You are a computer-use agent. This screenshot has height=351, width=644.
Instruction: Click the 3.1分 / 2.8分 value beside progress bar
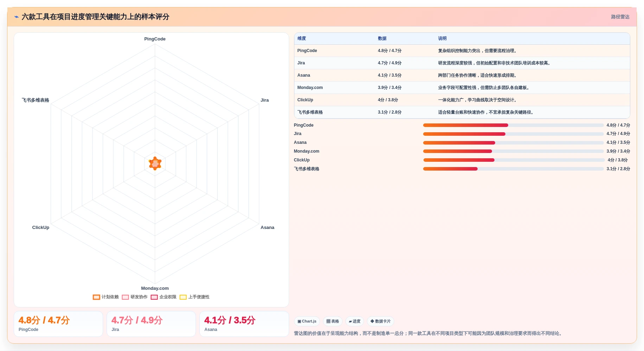(618, 169)
